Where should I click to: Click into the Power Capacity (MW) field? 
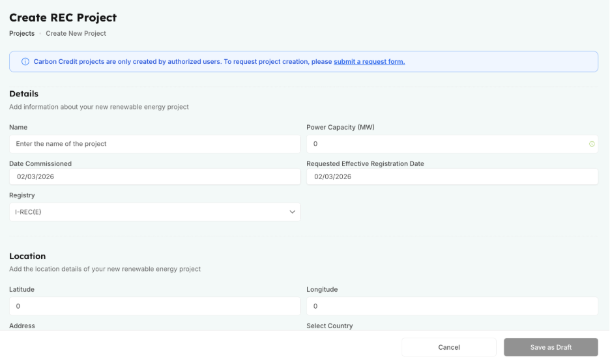click(x=446, y=144)
